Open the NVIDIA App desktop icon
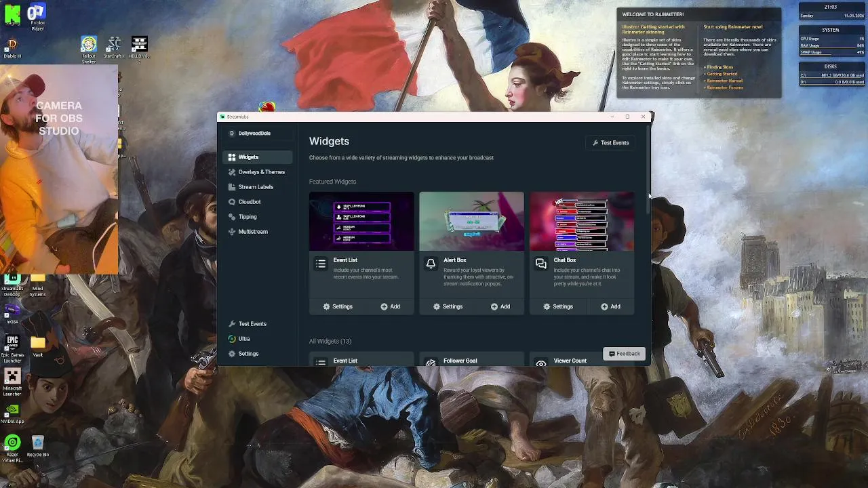The image size is (868, 488). click(x=12, y=415)
